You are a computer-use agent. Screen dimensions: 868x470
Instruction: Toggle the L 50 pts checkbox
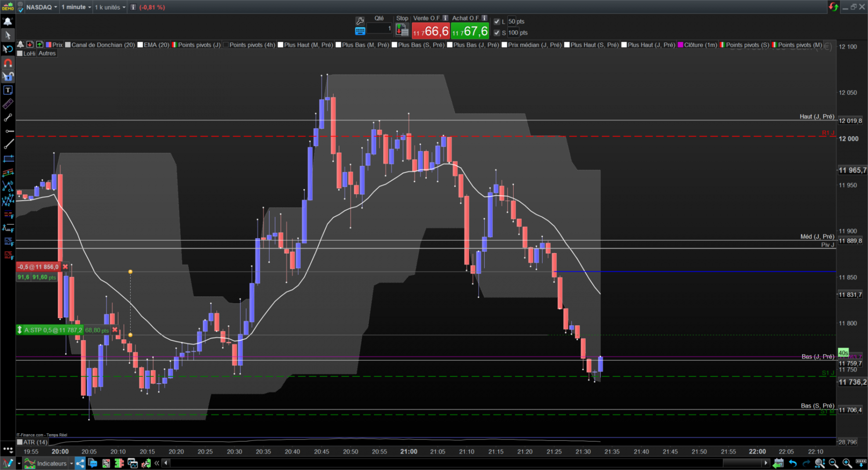497,22
